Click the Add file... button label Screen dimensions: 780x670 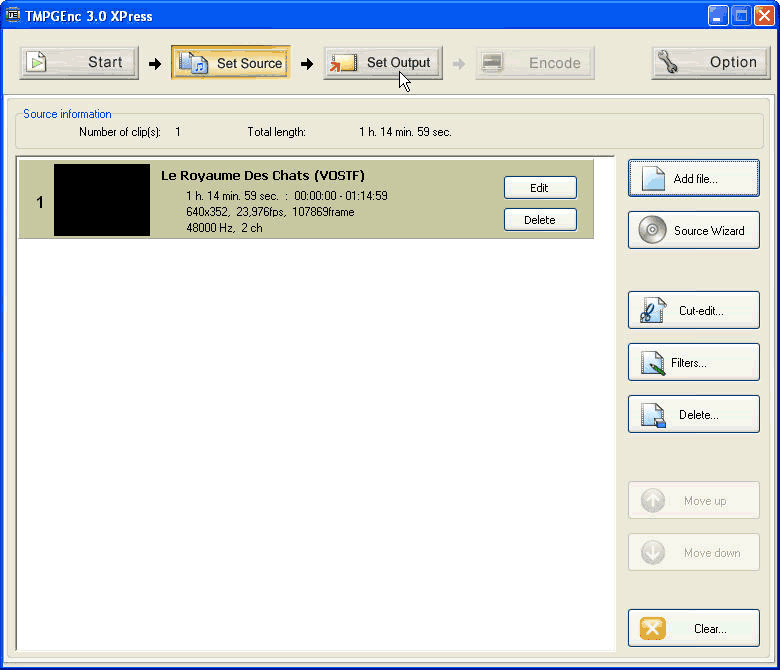pyautogui.click(x=696, y=179)
